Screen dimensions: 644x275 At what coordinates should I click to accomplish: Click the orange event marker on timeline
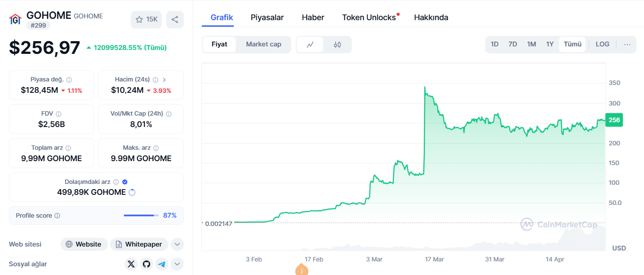coord(302,270)
